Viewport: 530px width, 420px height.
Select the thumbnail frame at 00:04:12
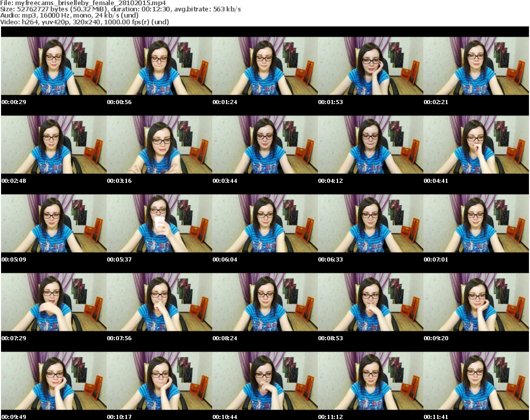(x=371, y=144)
